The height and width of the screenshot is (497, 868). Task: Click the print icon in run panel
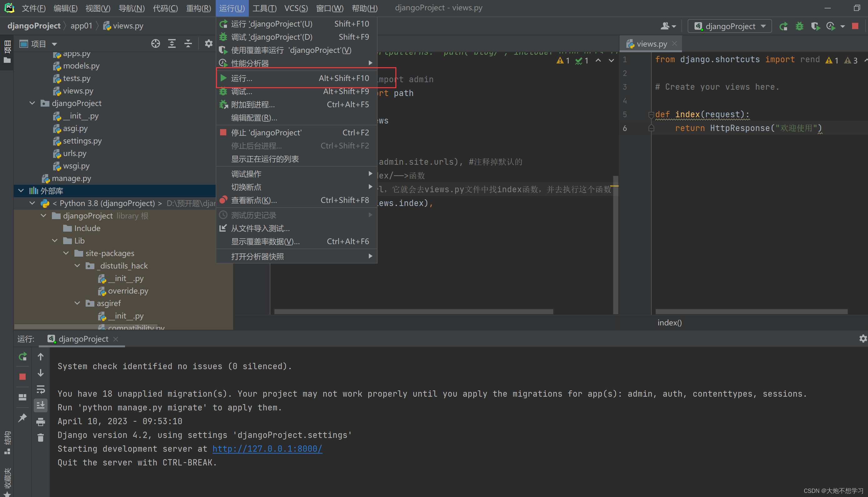(x=41, y=422)
